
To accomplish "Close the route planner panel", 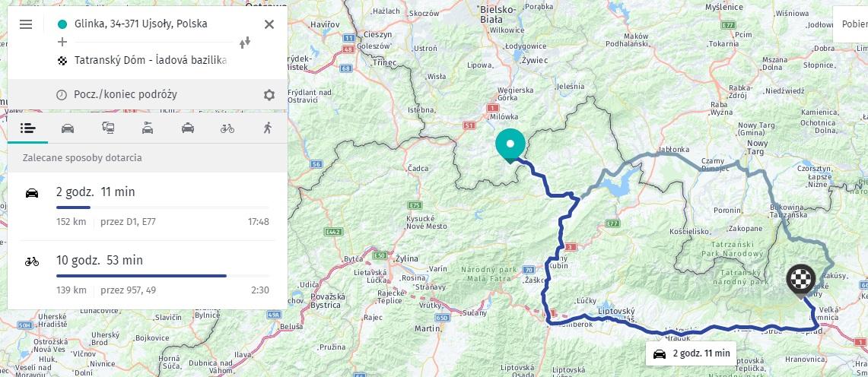I will (269, 24).
